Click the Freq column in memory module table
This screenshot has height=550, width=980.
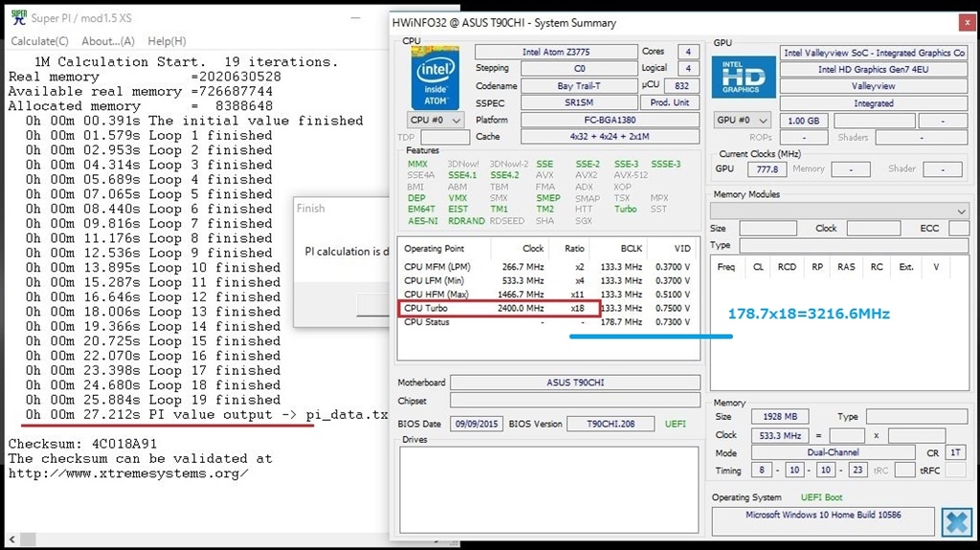pos(725,267)
